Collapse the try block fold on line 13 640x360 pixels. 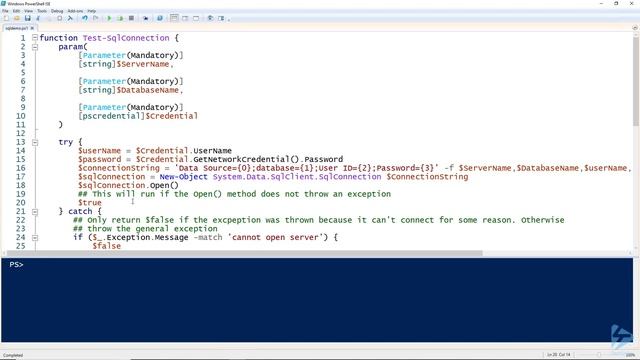click(35, 142)
